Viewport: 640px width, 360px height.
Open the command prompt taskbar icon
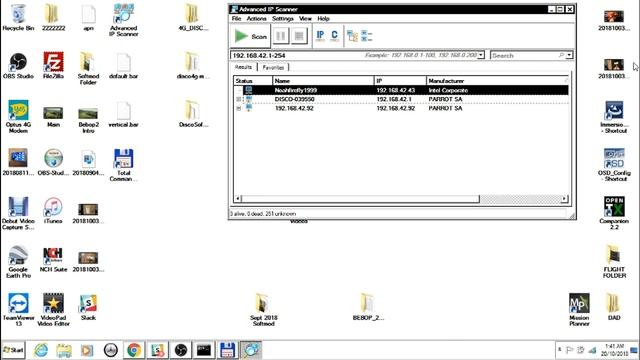[x=204, y=350]
